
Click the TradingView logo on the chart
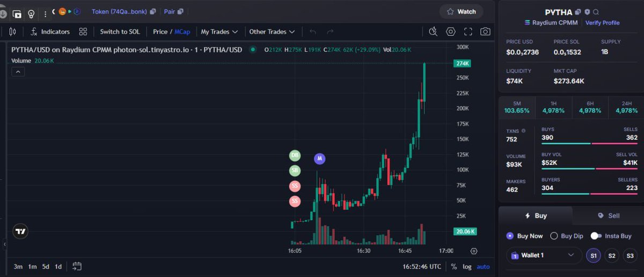(20, 232)
